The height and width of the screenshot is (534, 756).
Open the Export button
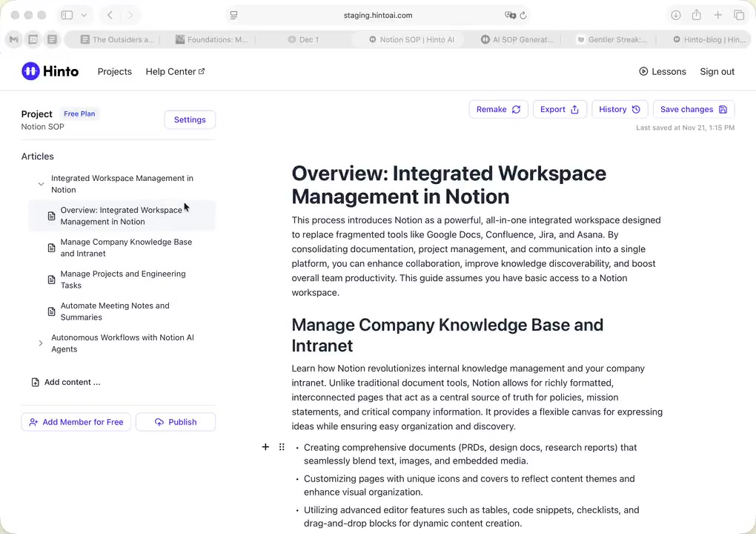[x=559, y=109]
